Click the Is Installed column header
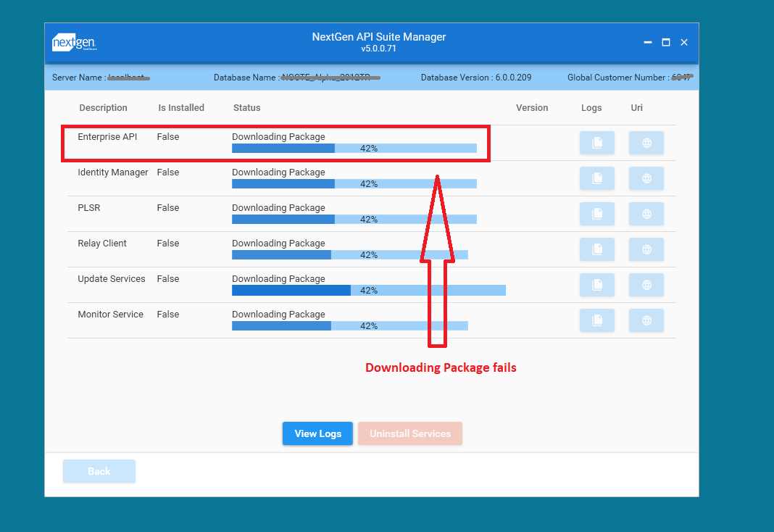 click(181, 107)
